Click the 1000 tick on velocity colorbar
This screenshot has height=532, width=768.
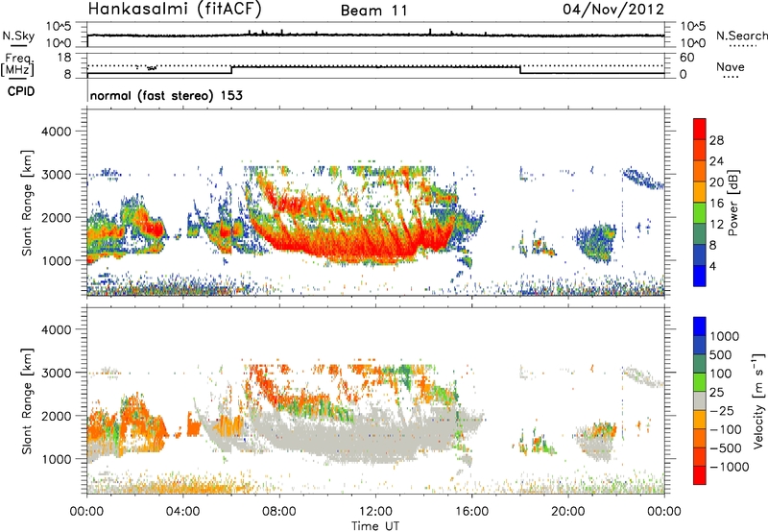click(724, 336)
